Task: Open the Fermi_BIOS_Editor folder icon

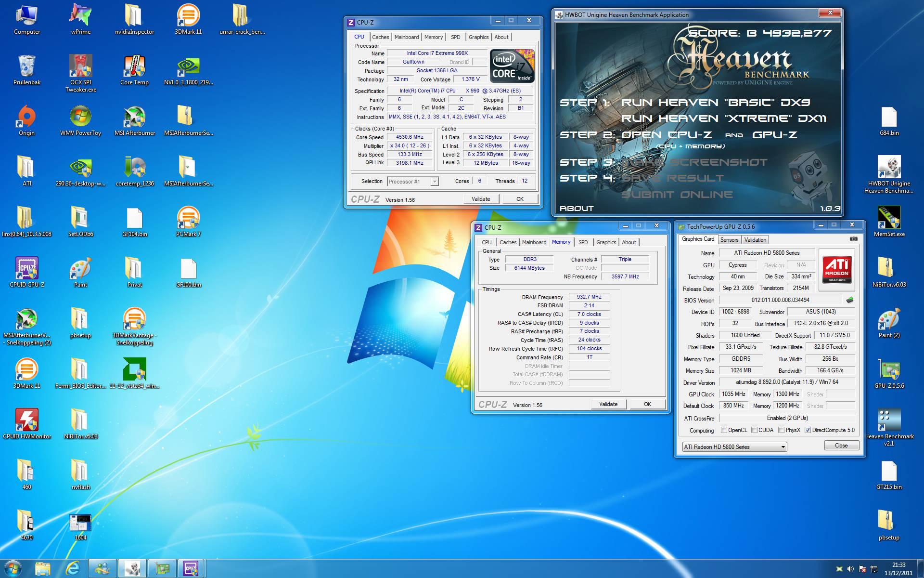Action: pos(81,372)
